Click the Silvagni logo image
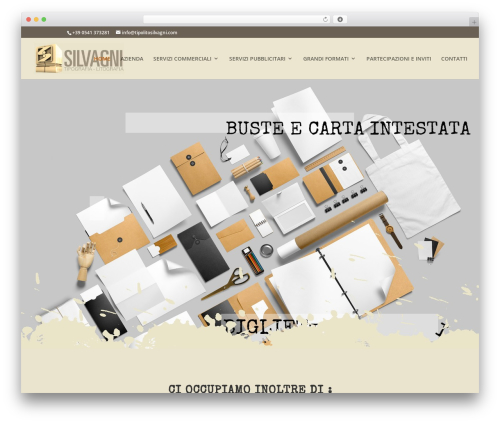This screenshot has height=423, width=500. [x=79, y=59]
